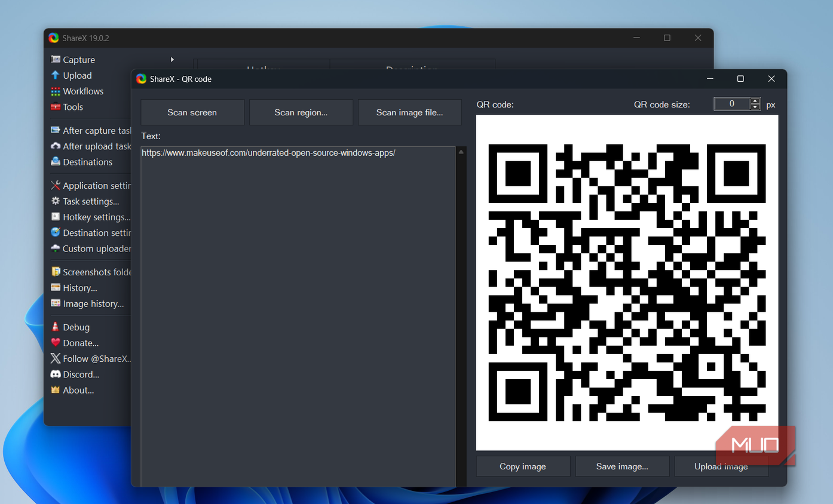Click the Capture camera icon in ShareX sidebar
Viewport: 833px width, 504px height.
point(56,60)
